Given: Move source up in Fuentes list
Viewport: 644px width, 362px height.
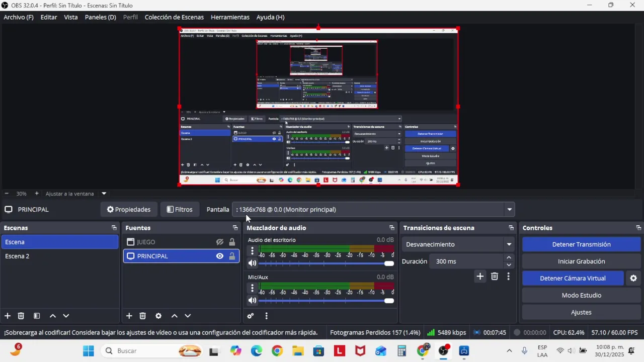Looking at the screenshot, I should click(174, 316).
